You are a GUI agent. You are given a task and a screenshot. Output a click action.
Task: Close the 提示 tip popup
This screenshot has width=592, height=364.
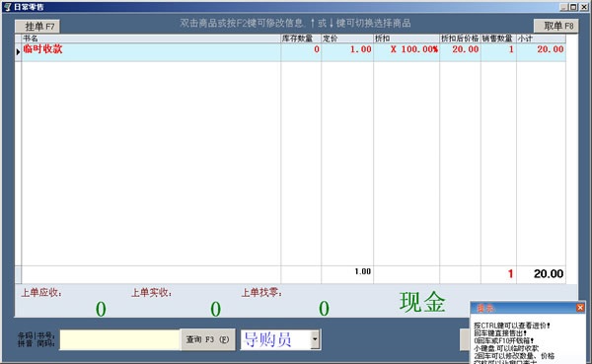(x=580, y=308)
